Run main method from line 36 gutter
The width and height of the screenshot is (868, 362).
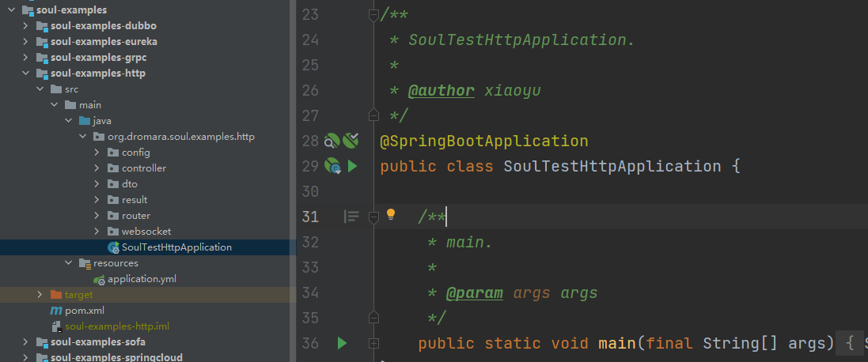(342, 343)
